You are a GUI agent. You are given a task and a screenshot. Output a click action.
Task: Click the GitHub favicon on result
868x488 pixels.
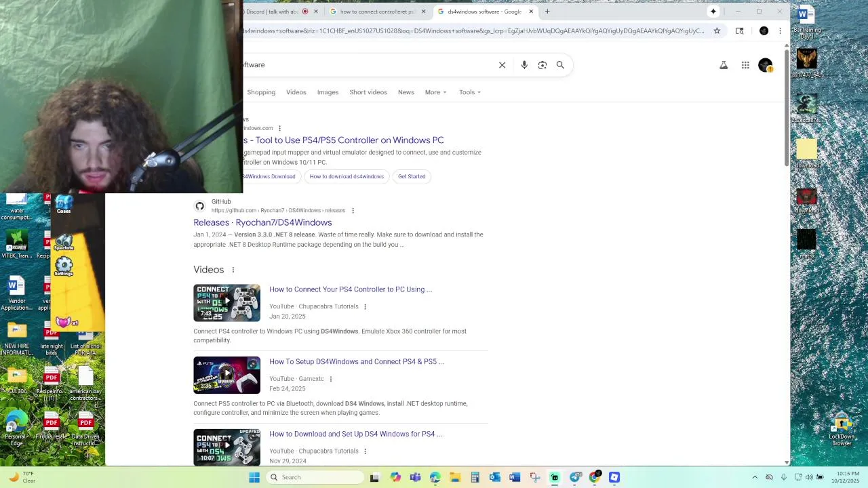click(x=200, y=206)
